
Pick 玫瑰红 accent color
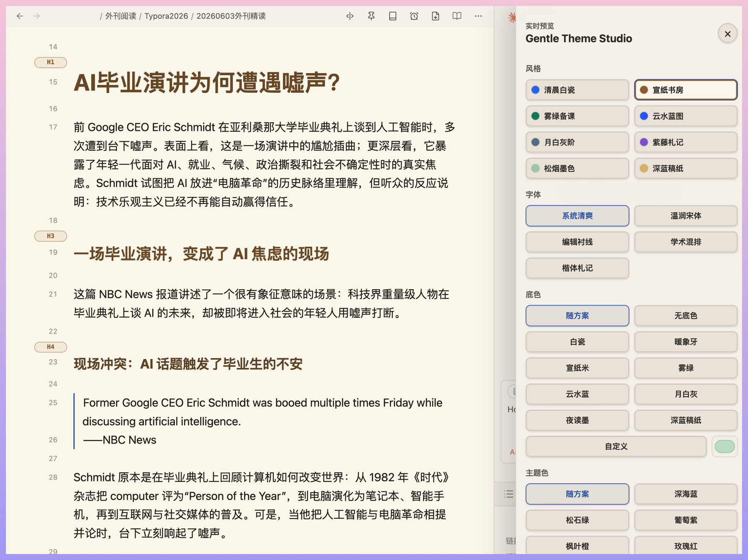[686, 545]
